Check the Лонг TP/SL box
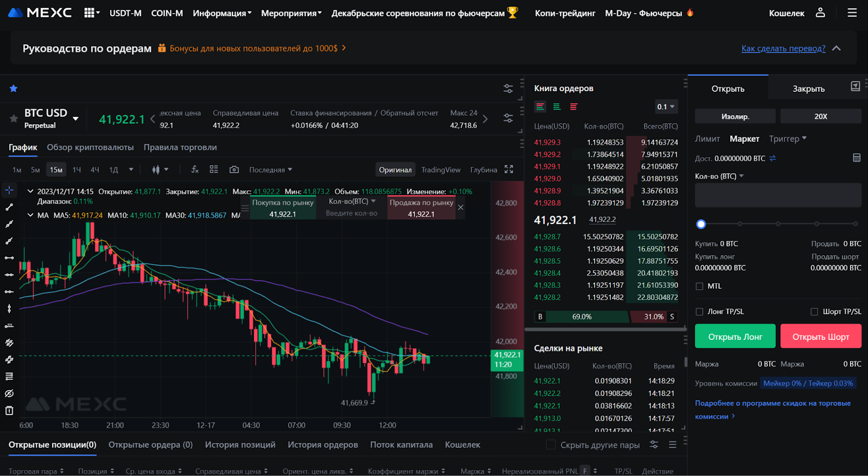Image resolution: width=868 pixels, height=476 pixels. (x=699, y=312)
